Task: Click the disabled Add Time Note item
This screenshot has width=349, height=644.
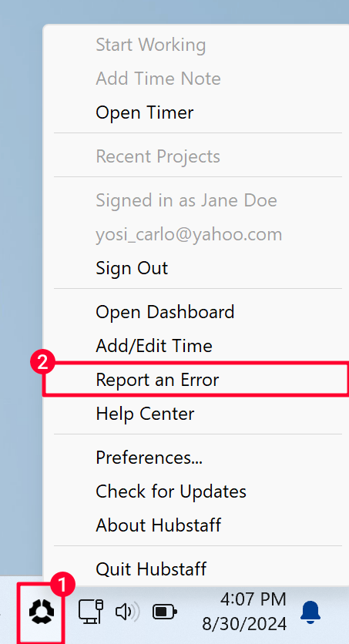Action: [158, 79]
